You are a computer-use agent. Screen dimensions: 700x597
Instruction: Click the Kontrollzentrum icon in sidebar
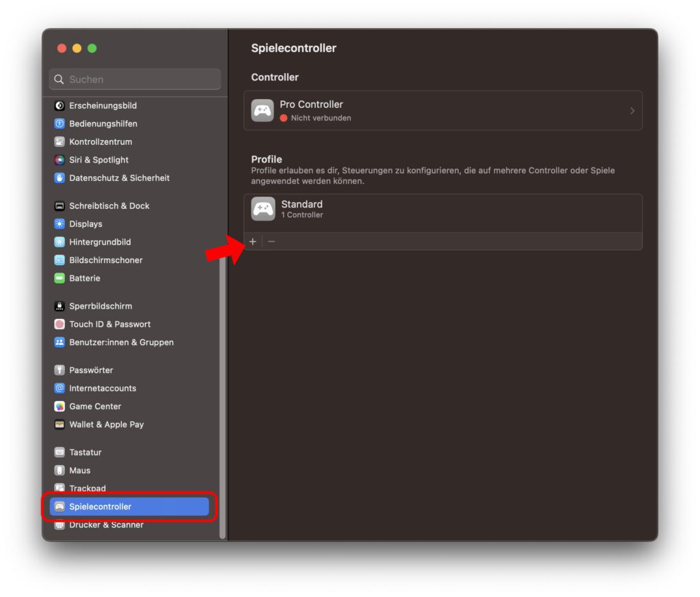coord(59,142)
